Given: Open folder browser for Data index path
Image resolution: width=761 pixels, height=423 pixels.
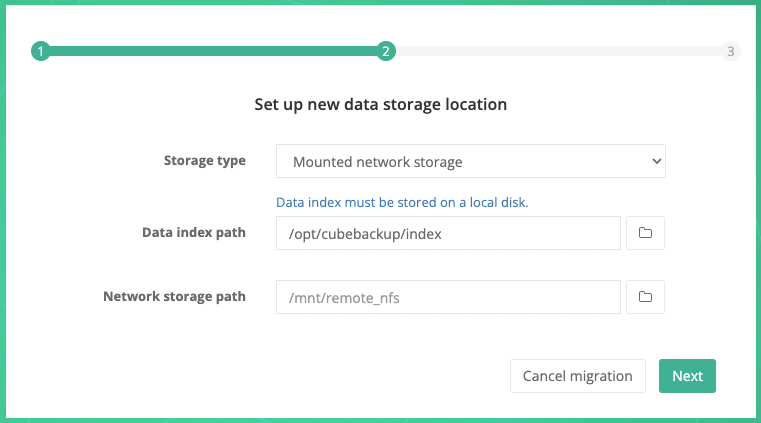Looking at the screenshot, I should tap(645, 233).
